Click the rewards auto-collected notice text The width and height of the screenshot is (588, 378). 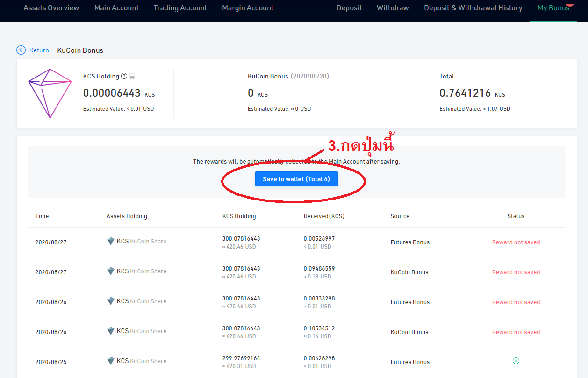(x=296, y=162)
